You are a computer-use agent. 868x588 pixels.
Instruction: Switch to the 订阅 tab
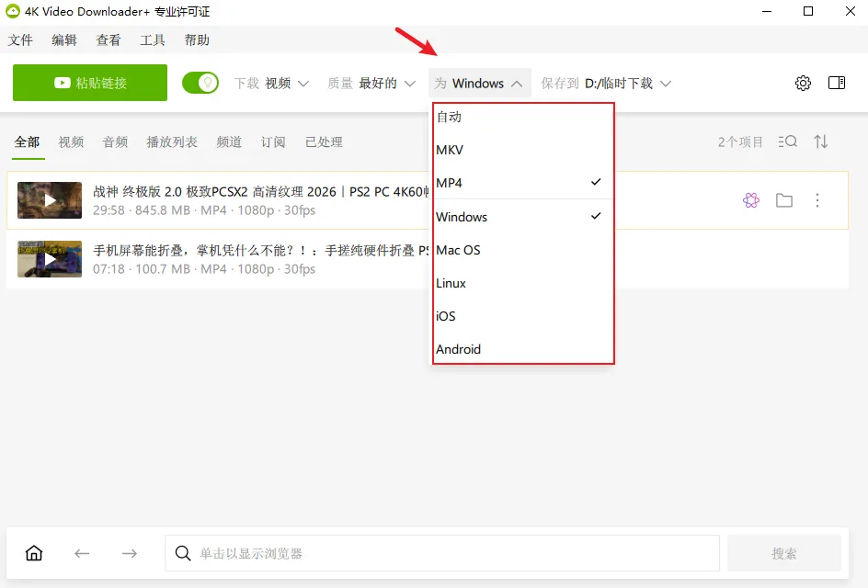[273, 142]
